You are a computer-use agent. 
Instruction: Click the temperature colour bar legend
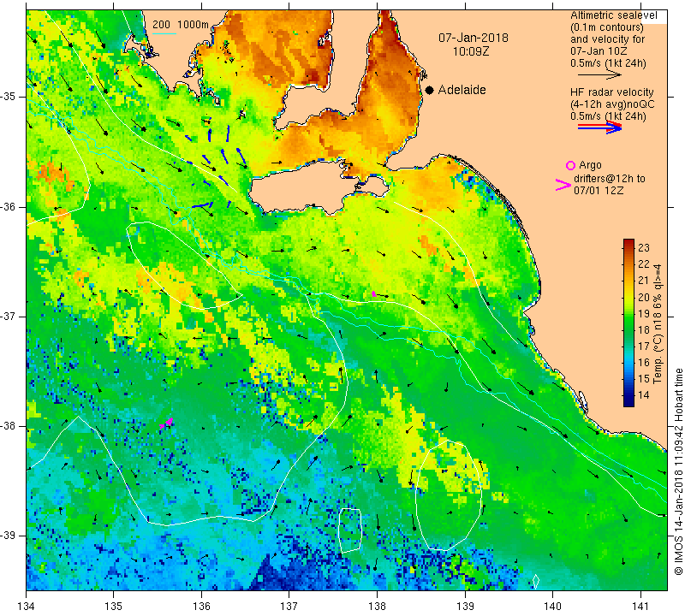628,323
